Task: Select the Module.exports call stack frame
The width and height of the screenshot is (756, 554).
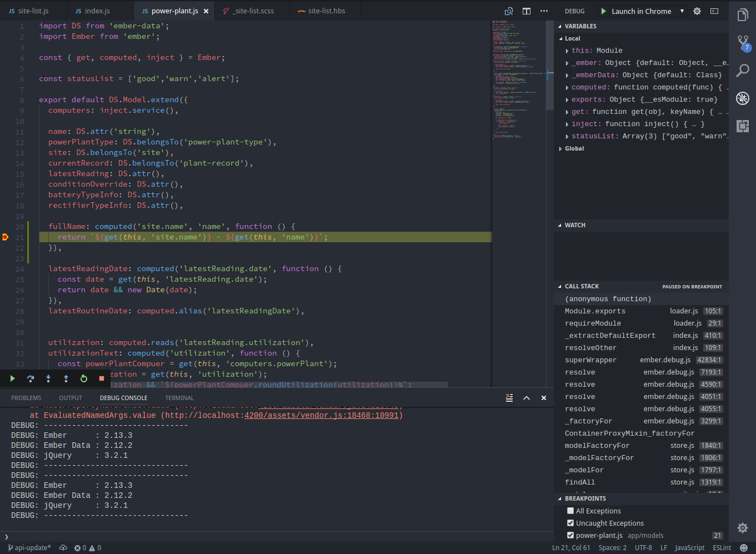Action: [641, 311]
